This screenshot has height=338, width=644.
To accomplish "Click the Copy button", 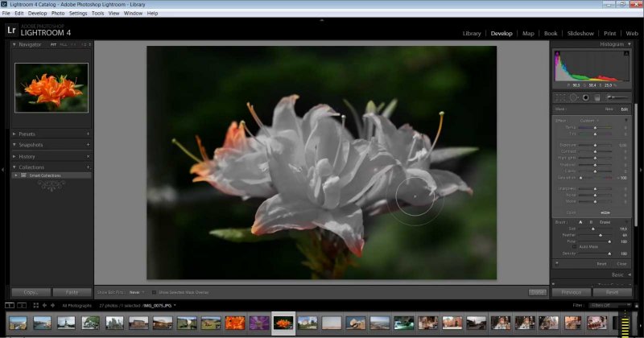I will (x=31, y=292).
